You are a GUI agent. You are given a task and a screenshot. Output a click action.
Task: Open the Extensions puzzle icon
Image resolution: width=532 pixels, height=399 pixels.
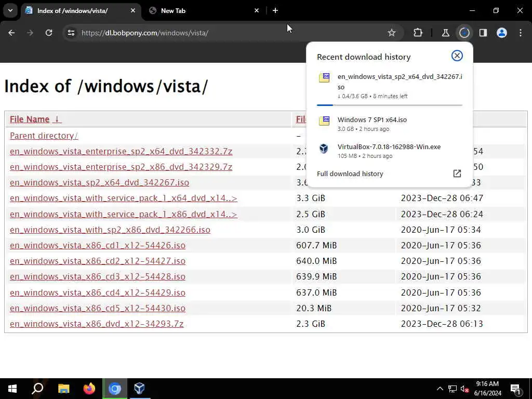click(418, 33)
